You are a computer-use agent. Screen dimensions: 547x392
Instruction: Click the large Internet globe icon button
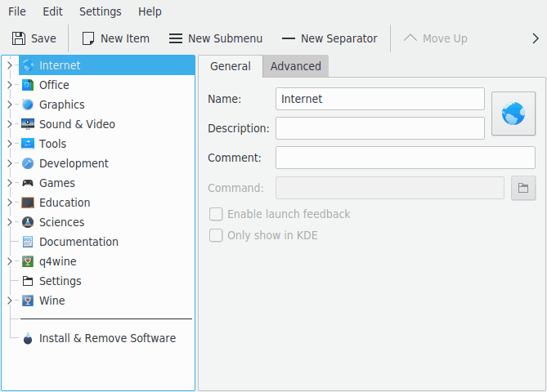tap(513, 114)
